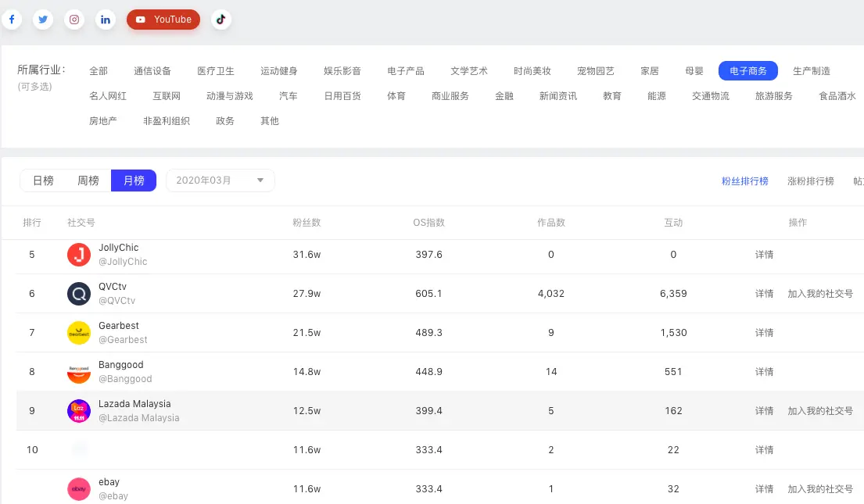Filter industry by 房地产

coord(103,120)
